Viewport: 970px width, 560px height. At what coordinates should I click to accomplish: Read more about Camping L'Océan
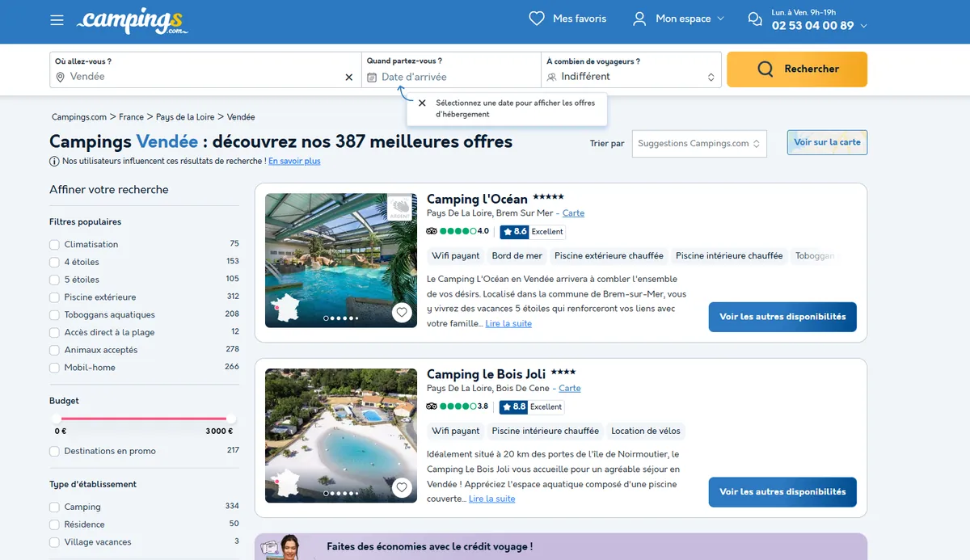[x=508, y=324]
